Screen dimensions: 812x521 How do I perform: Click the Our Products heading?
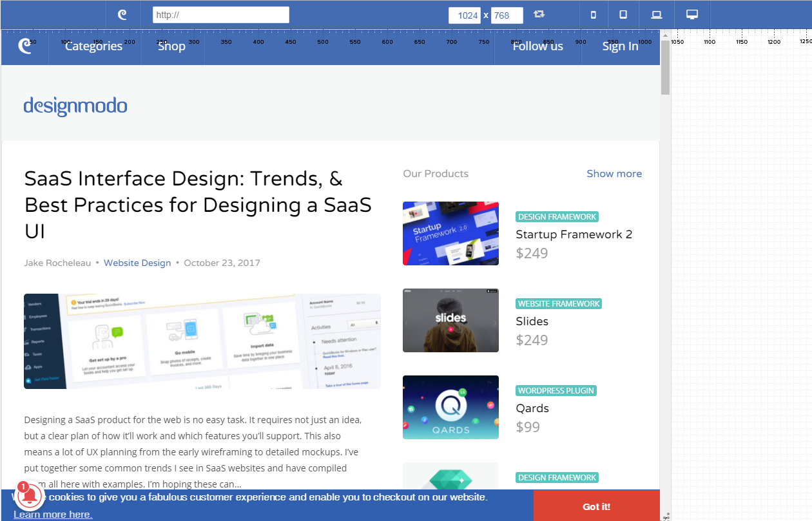click(x=436, y=174)
